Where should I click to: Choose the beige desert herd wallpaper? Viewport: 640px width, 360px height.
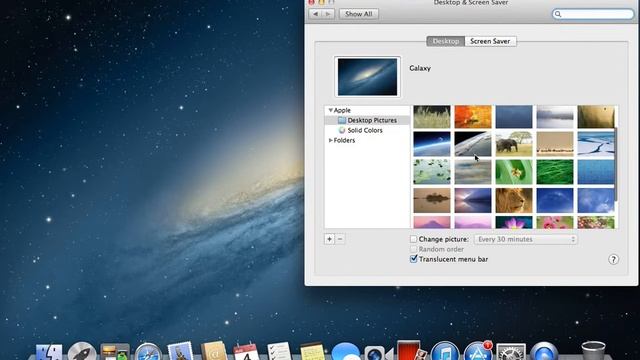click(555, 144)
